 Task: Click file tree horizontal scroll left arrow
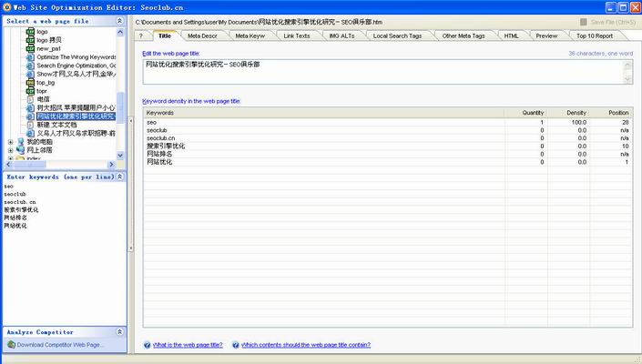coord(8,165)
